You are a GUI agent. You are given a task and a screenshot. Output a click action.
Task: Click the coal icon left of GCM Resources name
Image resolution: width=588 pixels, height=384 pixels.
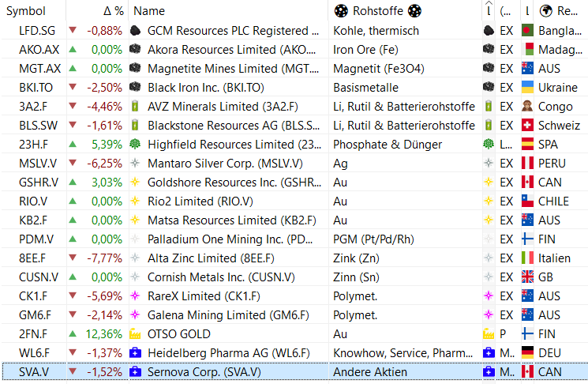point(137,31)
